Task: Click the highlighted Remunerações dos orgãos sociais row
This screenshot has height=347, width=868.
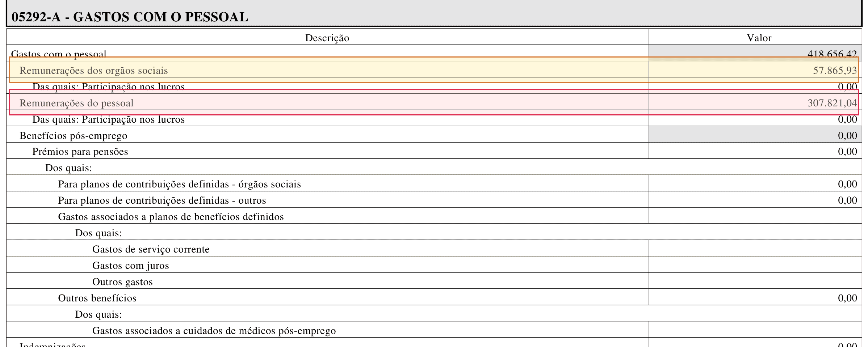Action: pos(434,70)
